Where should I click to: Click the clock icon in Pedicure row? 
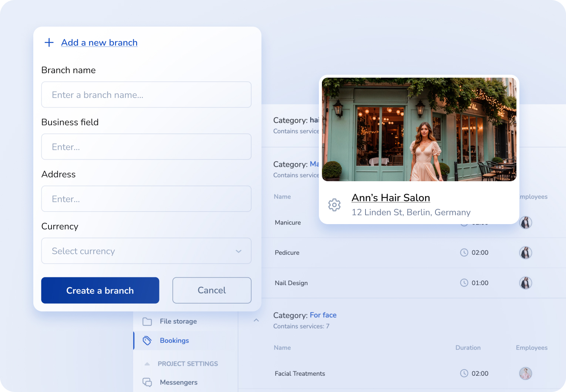pos(464,253)
